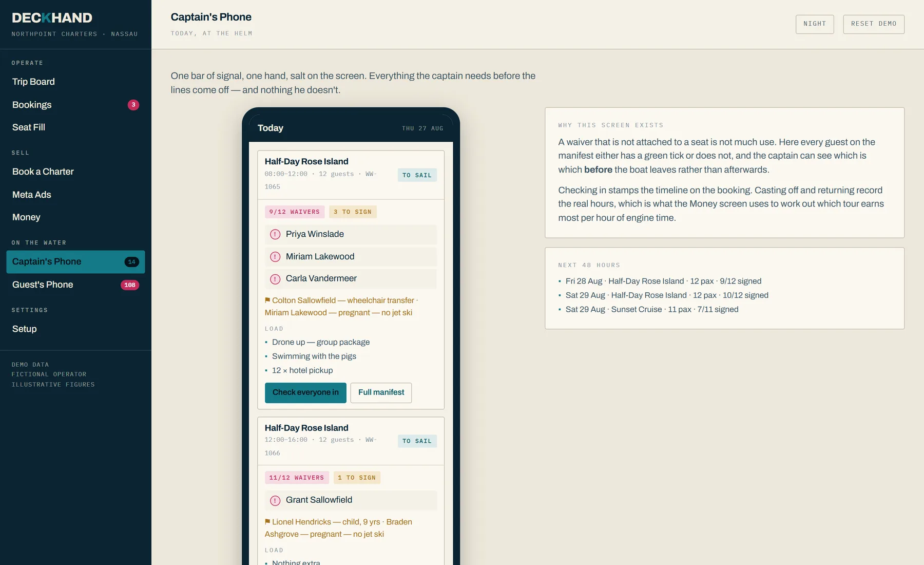Click the unsigned waiver icon beside Priya Winslade
This screenshot has height=565, width=924.
tap(275, 234)
